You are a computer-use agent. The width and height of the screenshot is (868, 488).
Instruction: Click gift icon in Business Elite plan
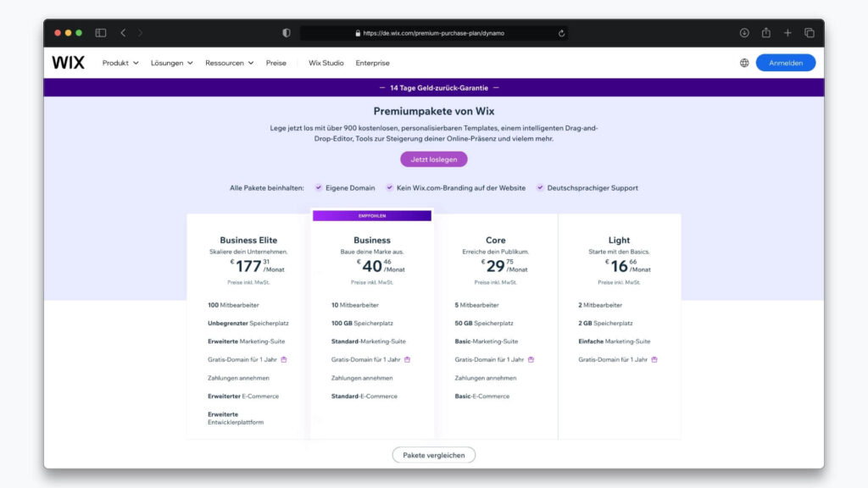tap(284, 359)
